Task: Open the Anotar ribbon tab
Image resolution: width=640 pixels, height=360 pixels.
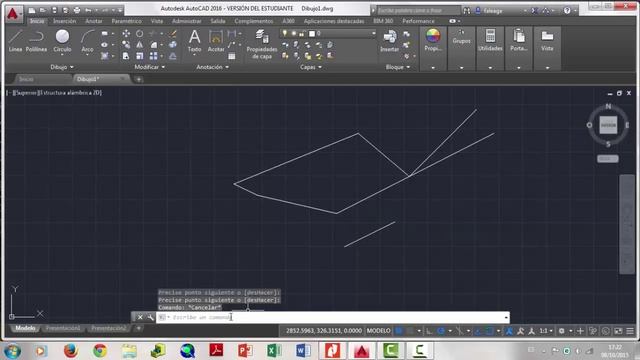Action: [94, 21]
